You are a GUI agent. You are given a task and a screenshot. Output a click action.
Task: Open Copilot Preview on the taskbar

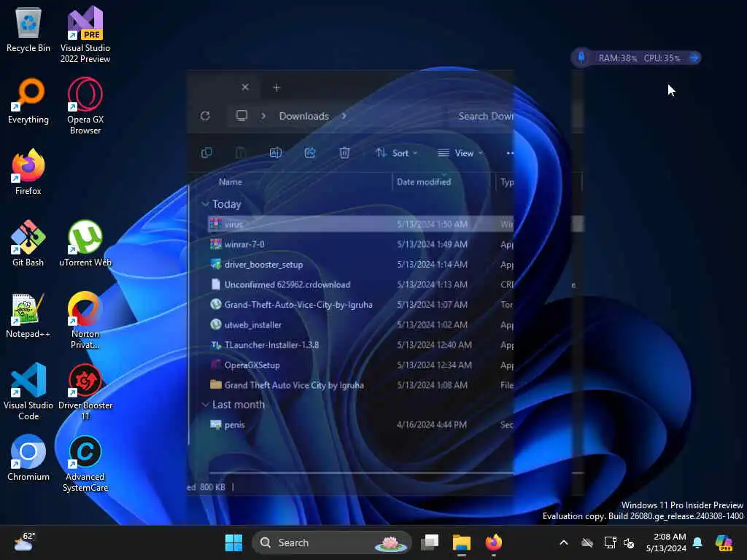tap(724, 542)
